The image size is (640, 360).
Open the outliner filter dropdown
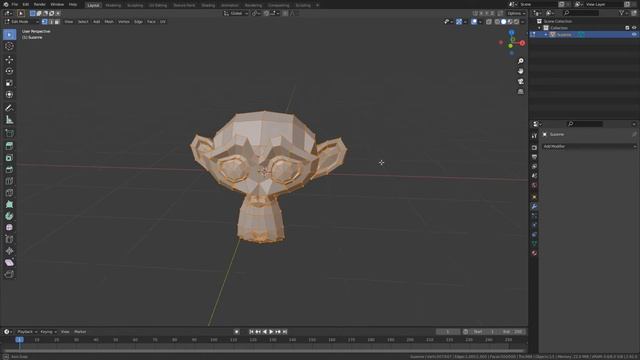tap(623, 13)
